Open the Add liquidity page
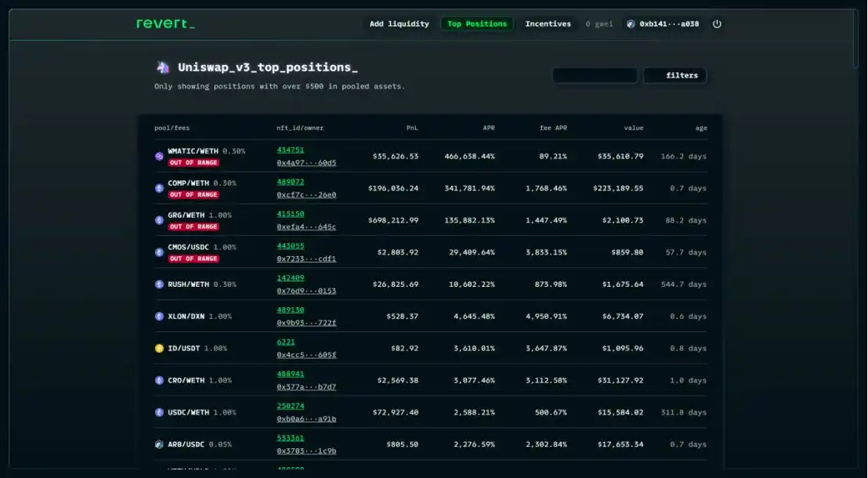The image size is (868, 478). coord(399,24)
